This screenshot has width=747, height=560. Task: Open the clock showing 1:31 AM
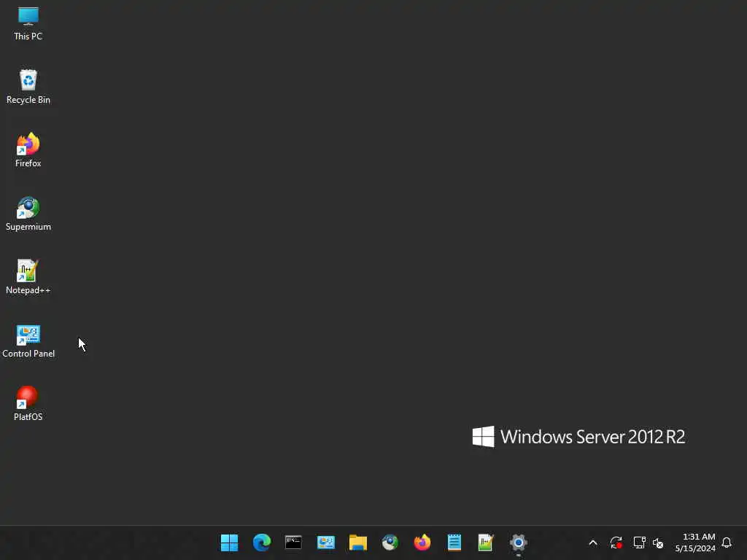point(695,542)
